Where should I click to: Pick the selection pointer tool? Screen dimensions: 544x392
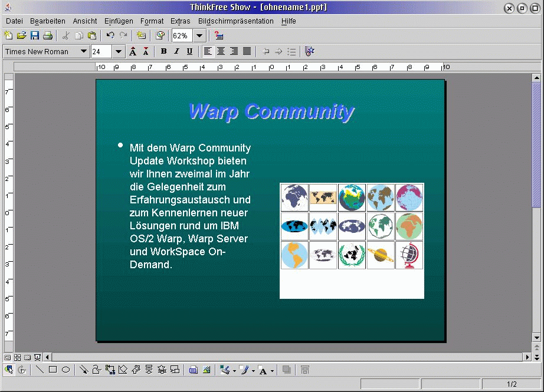click(9, 370)
